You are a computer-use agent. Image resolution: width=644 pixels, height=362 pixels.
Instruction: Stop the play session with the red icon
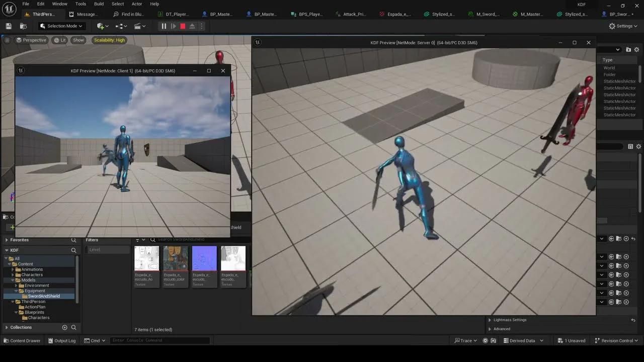[x=182, y=26]
